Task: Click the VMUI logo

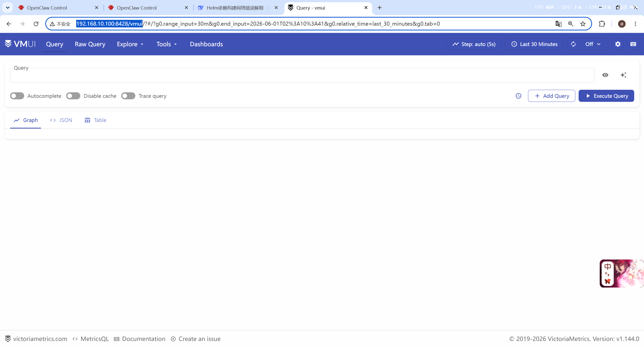Action: [x=20, y=44]
